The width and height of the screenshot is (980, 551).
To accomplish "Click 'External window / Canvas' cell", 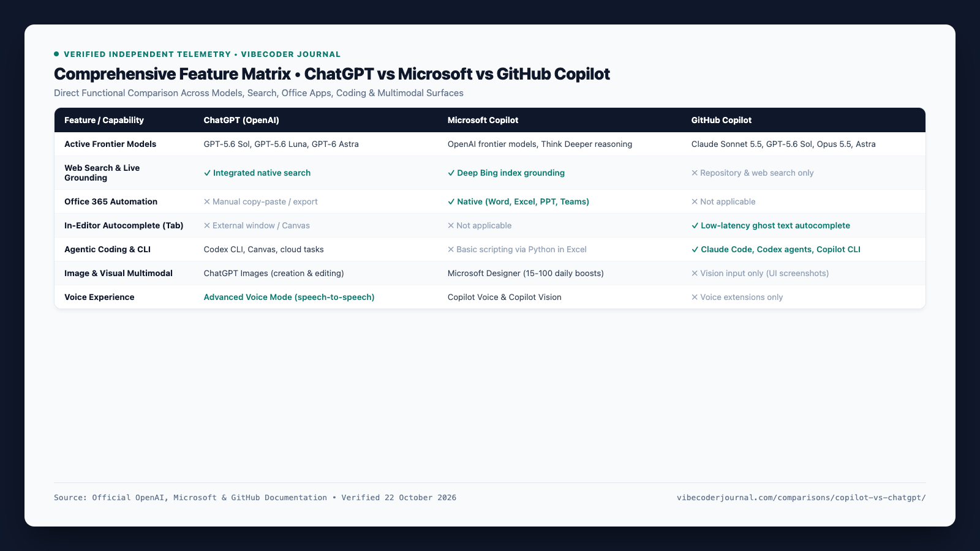I will pyautogui.click(x=257, y=225).
